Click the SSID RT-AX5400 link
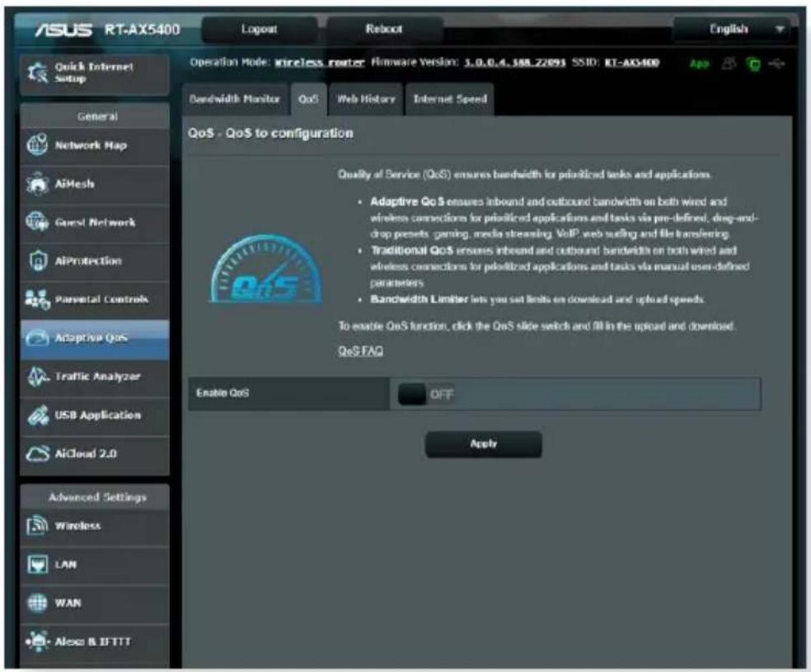811x672 pixels. 632,63
